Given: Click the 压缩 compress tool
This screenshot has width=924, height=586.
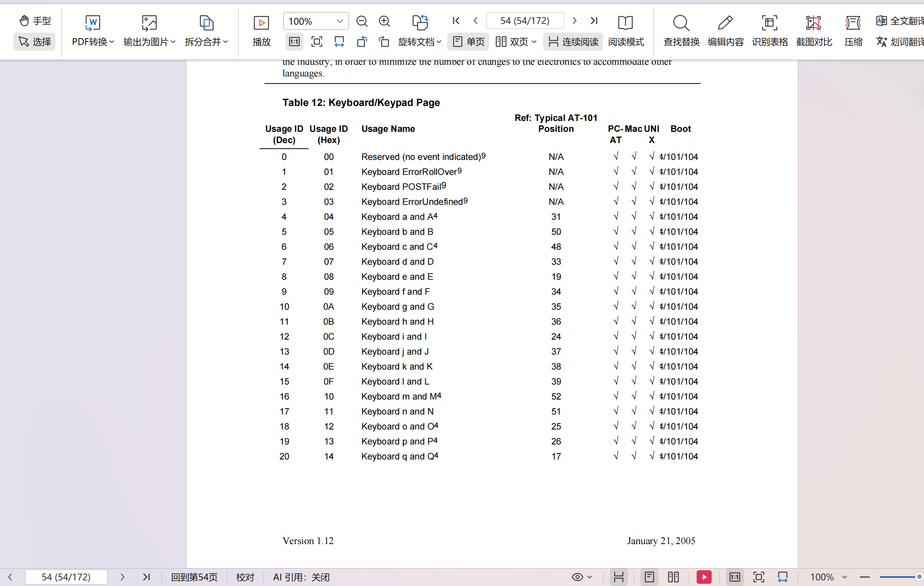Looking at the screenshot, I should click(x=853, y=31).
